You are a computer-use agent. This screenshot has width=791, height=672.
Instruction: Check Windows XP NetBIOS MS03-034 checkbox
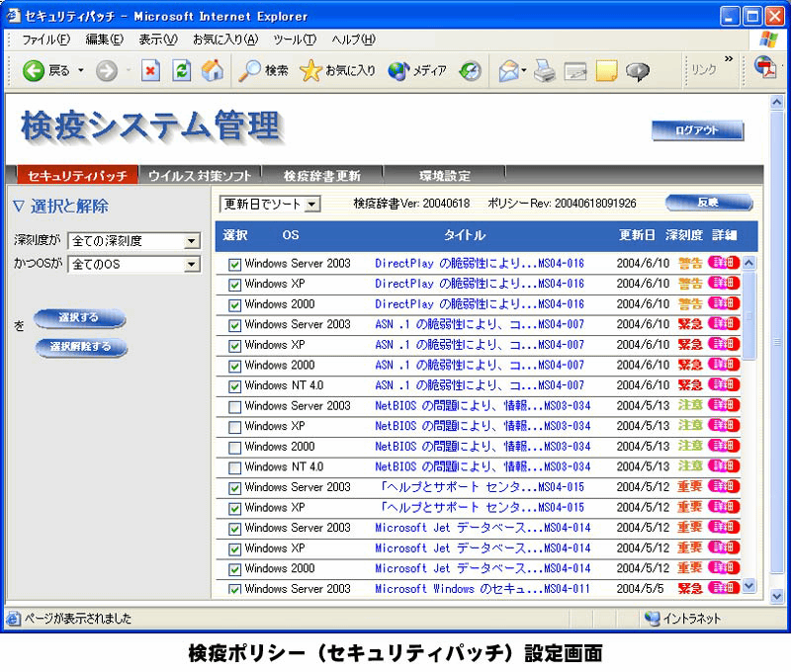234,427
